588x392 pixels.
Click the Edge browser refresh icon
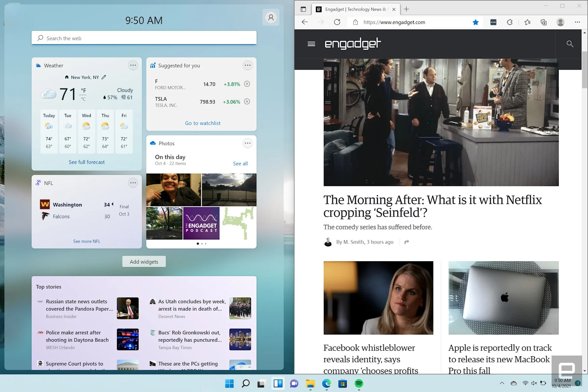pyautogui.click(x=337, y=22)
